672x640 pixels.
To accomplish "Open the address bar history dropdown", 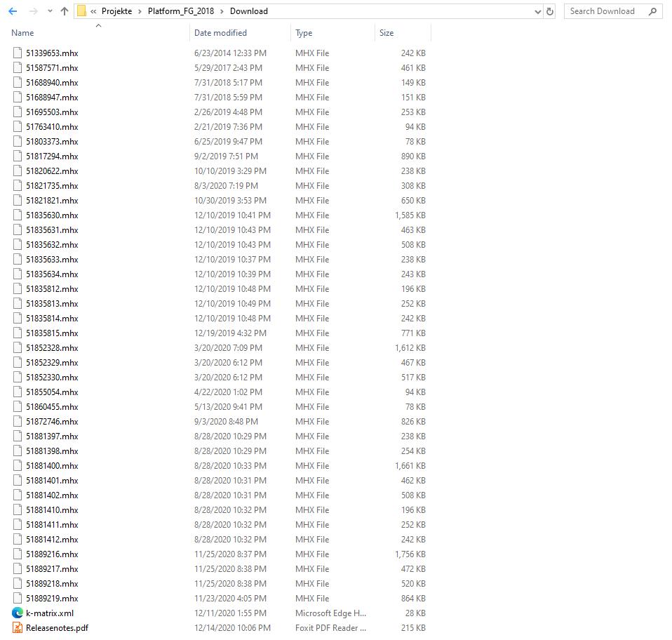I will coord(538,12).
